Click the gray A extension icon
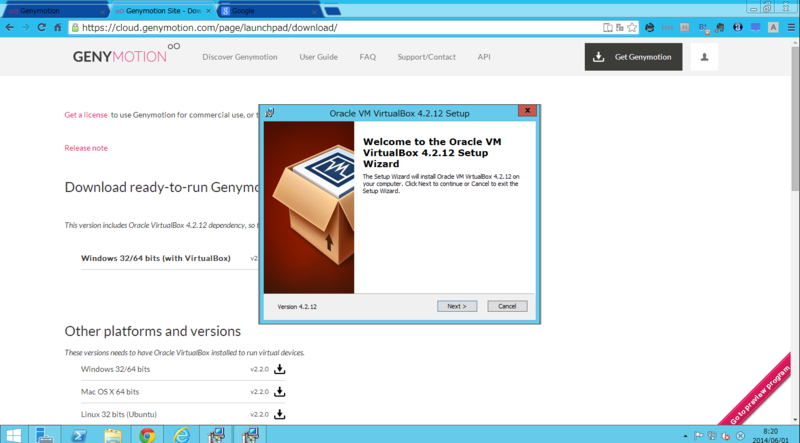Screen dimensions: 800x443 (x=773, y=28)
